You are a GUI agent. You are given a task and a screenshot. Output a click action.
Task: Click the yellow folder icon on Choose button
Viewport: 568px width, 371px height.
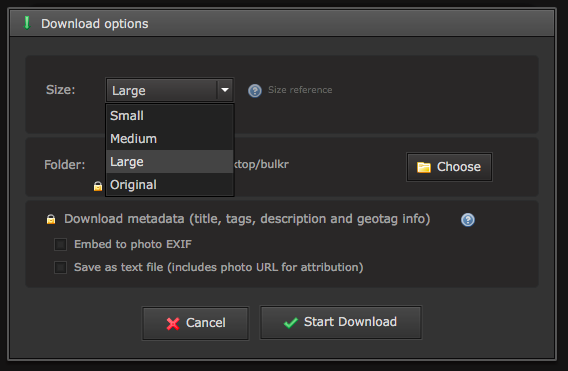click(x=423, y=167)
